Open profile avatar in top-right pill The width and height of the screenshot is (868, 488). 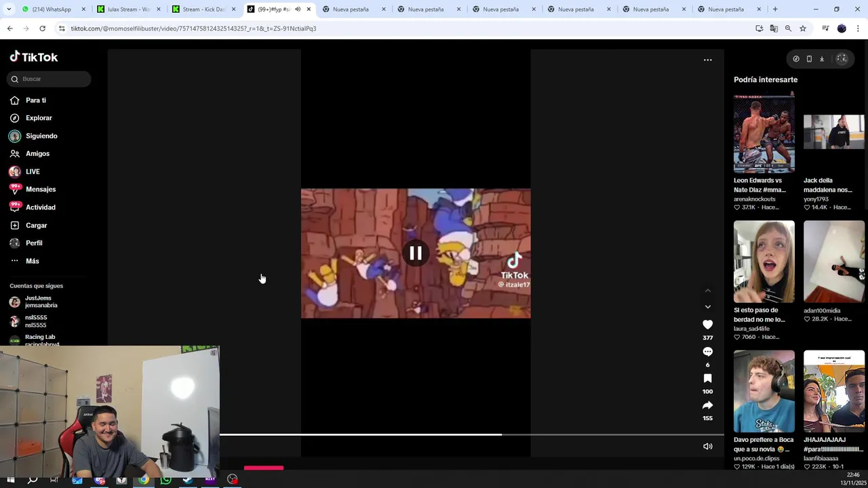point(842,59)
